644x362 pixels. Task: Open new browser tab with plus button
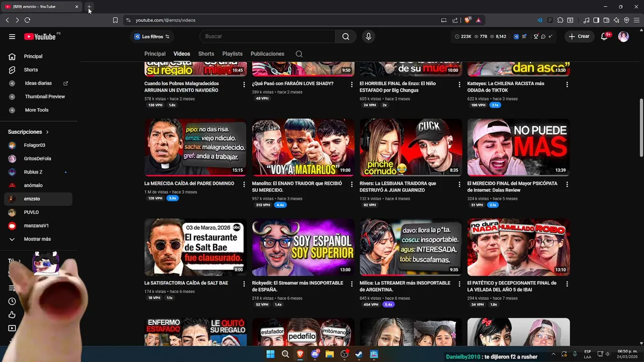[89, 7]
